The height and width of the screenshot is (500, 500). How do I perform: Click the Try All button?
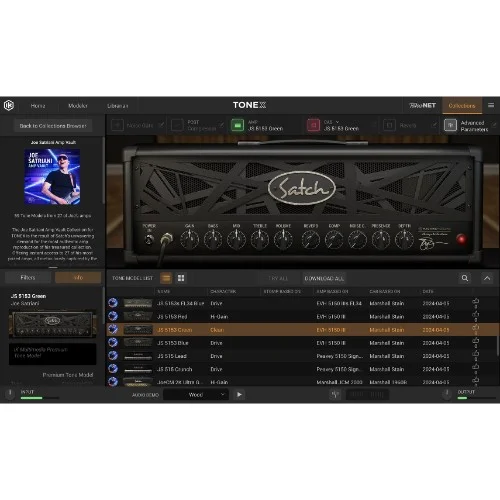click(278, 278)
